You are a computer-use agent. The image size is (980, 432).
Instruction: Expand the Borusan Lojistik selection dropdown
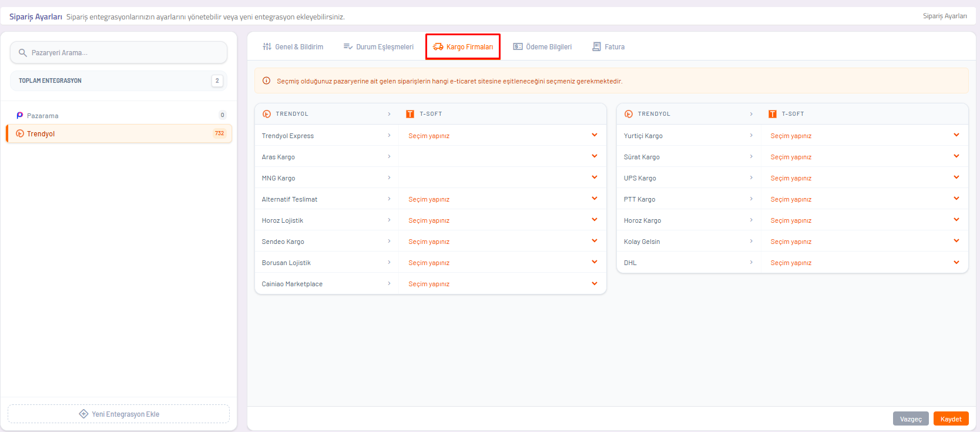[502, 262]
